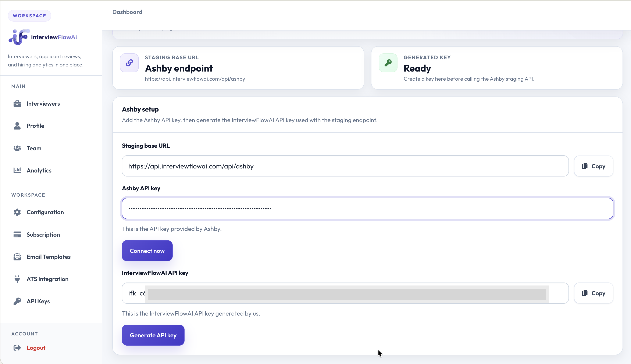Open the Subscription page
The height and width of the screenshot is (364, 631).
(43, 234)
